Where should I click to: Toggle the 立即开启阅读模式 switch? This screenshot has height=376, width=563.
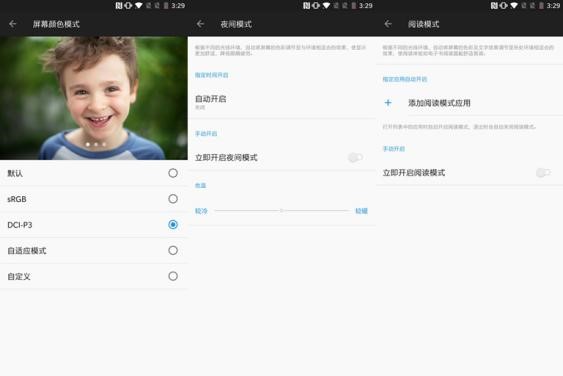(x=543, y=173)
